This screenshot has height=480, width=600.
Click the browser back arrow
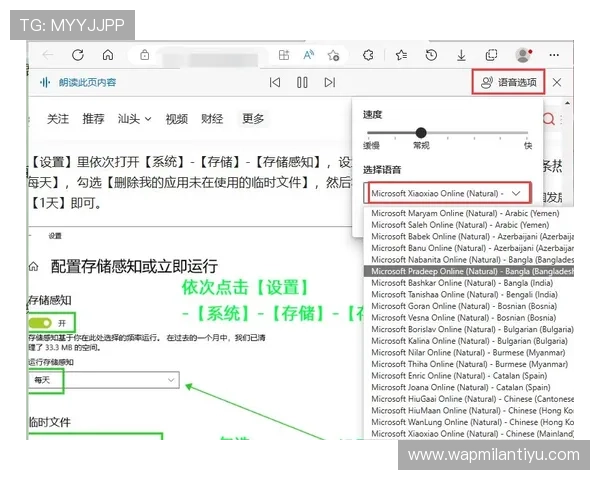click(48, 55)
